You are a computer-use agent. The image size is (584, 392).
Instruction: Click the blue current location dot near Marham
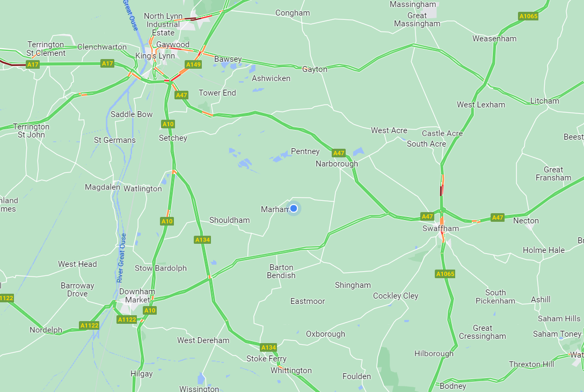point(294,208)
